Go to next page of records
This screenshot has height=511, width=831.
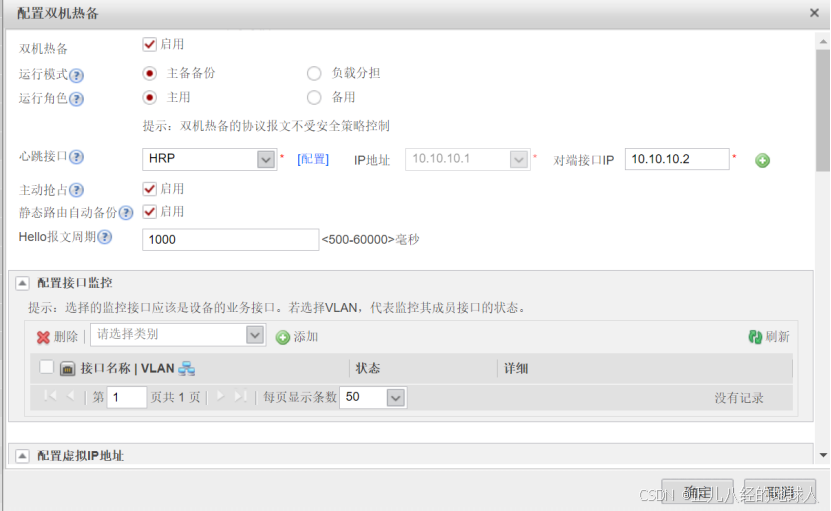point(220,397)
